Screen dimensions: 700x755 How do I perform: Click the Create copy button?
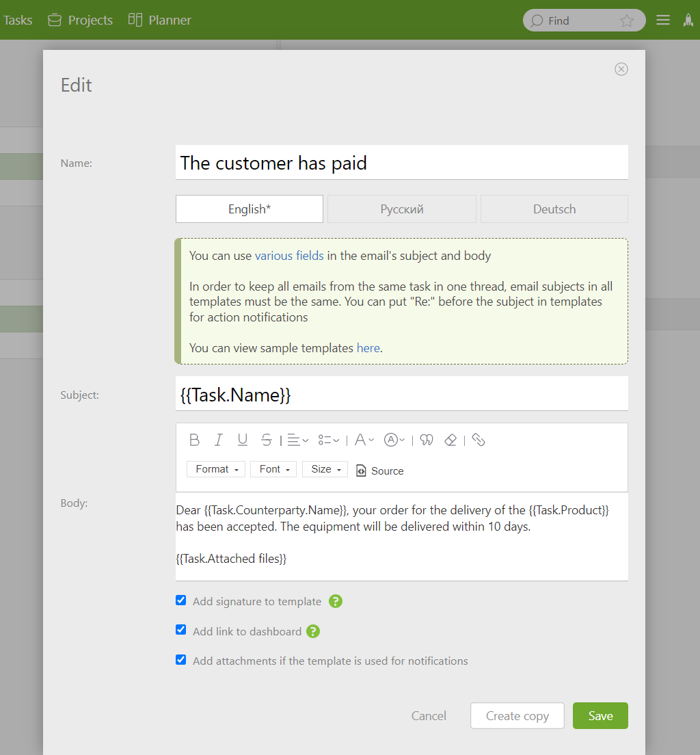tap(517, 716)
